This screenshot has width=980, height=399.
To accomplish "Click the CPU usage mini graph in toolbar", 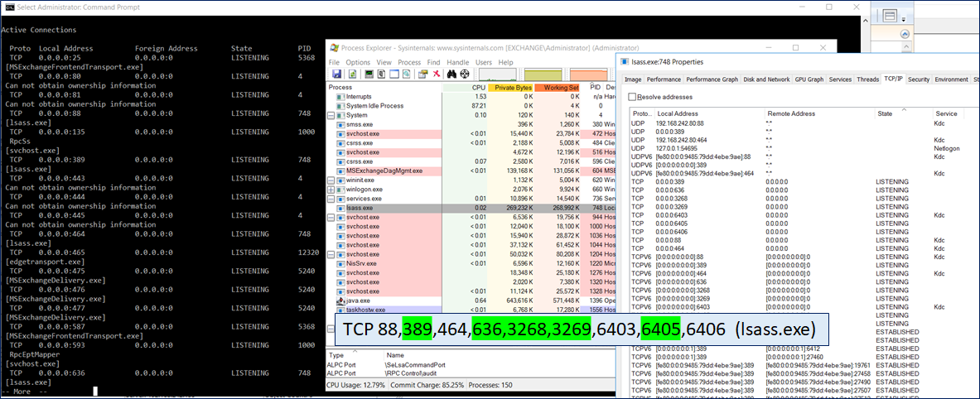I will 500,75.
